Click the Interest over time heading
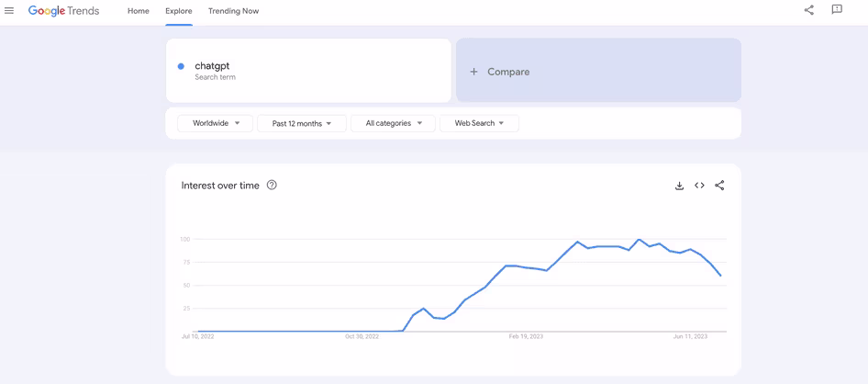The height and width of the screenshot is (384, 868). [x=220, y=186]
